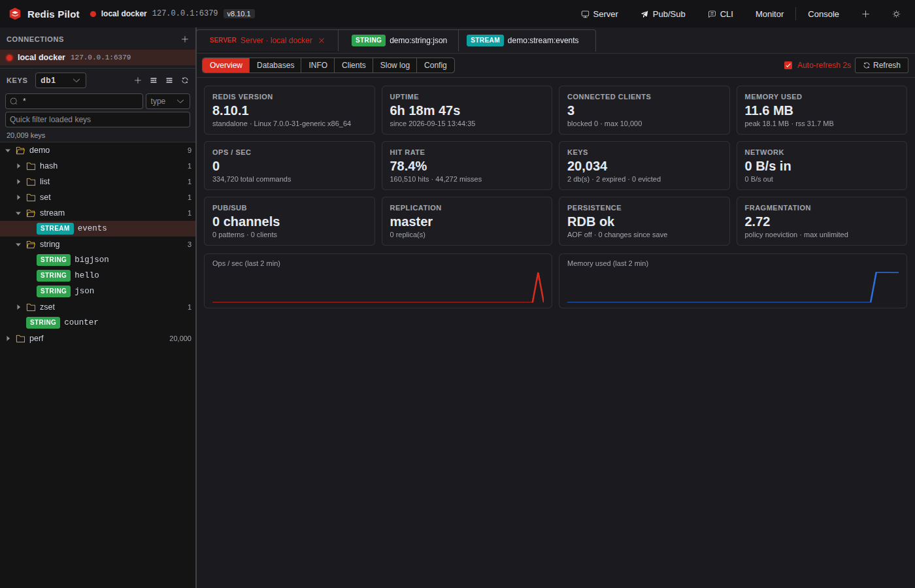915x588 pixels.
Task: Click the key pattern search field
Action: [x=74, y=101]
